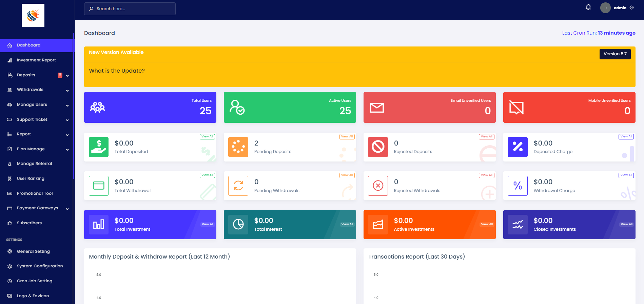The height and width of the screenshot is (304, 644).
Task: Click the Total Users group icon
Action: tap(97, 108)
